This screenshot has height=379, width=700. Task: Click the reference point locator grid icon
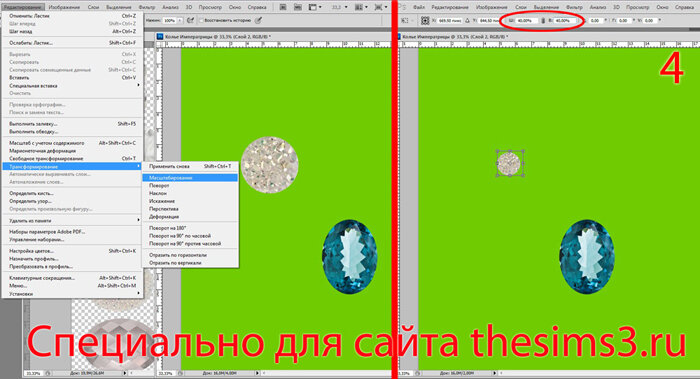coord(425,21)
